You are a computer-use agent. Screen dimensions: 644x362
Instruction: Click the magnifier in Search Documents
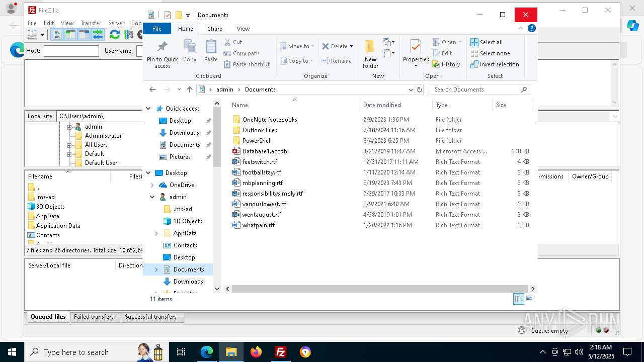tap(524, 89)
